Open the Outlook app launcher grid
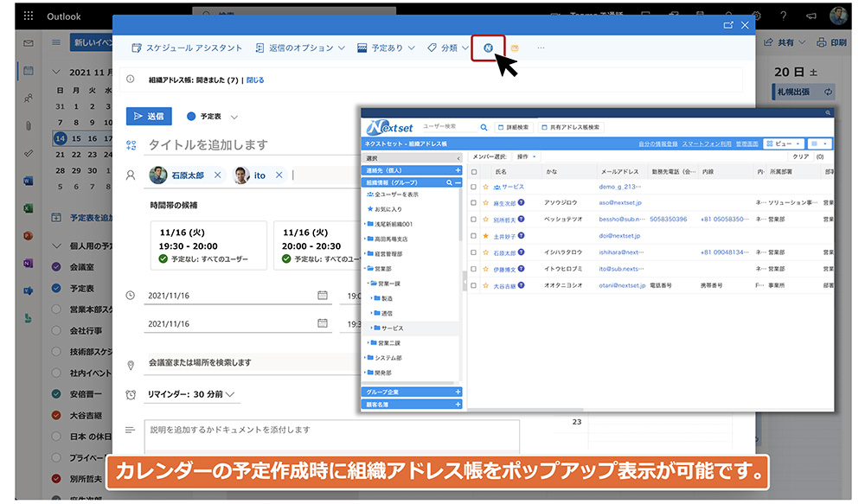Image resolution: width=865 pixels, height=504 pixels. pyautogui.click(x=29, y=16)
